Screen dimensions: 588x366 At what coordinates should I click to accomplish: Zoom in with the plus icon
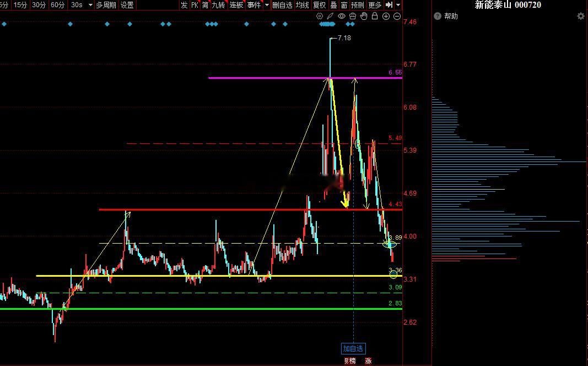coord(386,16)
